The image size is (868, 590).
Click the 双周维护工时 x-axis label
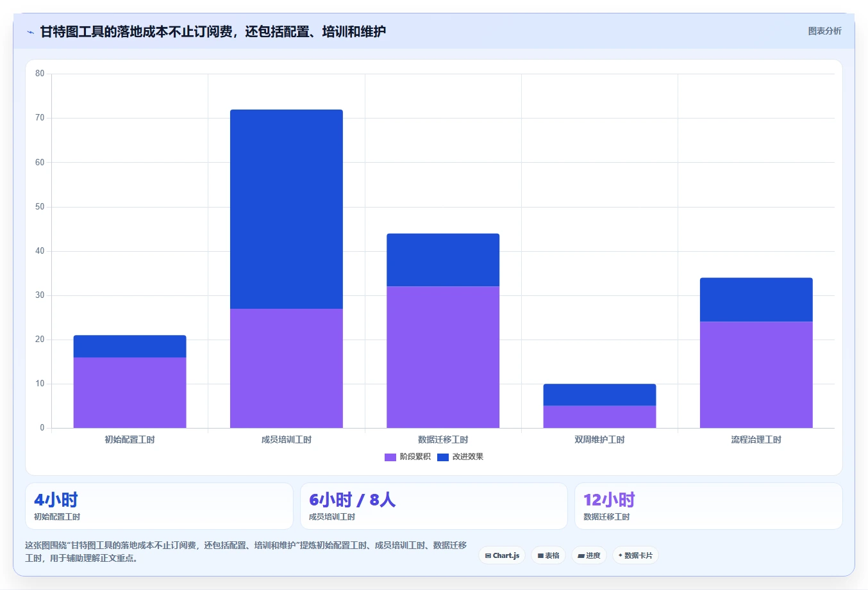tap(599, 439)
